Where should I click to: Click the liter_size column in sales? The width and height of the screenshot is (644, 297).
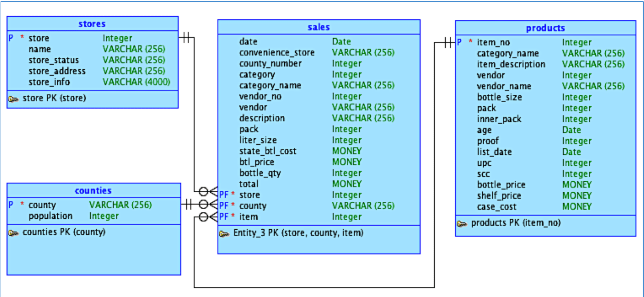[258, 140]
